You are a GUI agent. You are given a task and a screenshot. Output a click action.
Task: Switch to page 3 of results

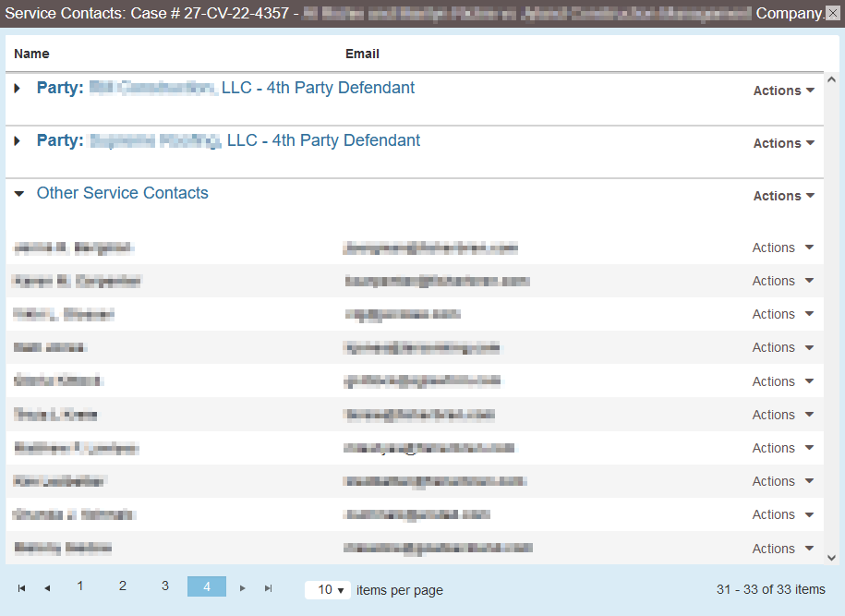coord(164,586)
